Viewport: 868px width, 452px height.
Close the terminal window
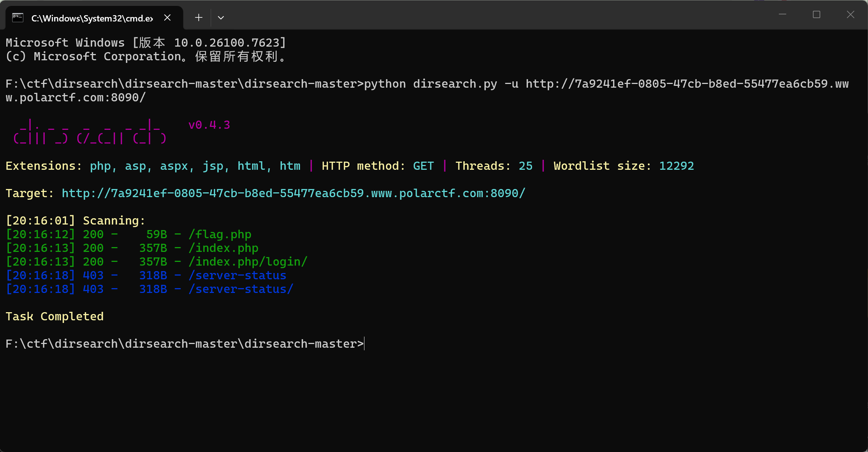click(x=851, y=14)
